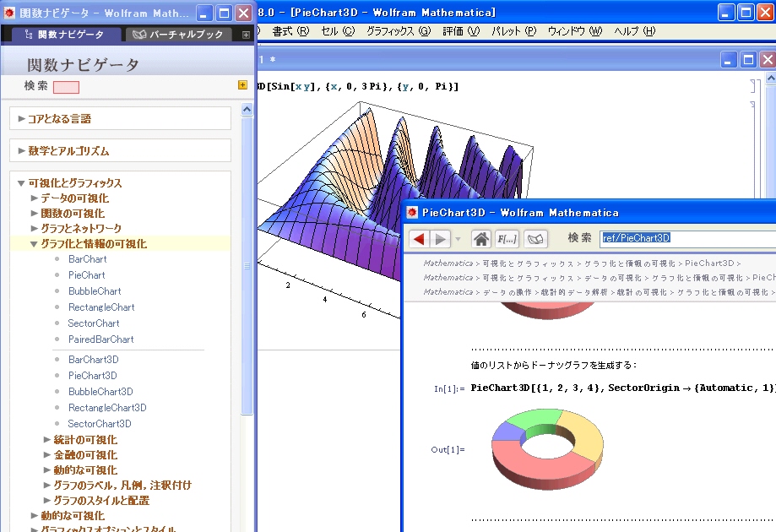This screenshot has width=776, height=532.
Task: Open セル (C) menu
Action: (x=338, y=31)
